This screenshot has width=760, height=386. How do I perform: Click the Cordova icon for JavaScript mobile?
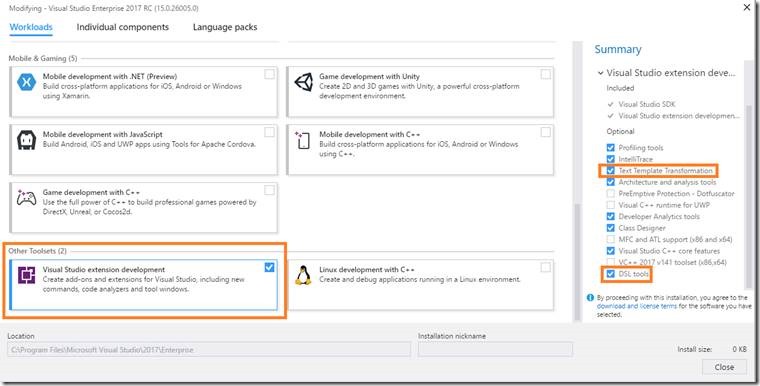(x=26, y=141)
